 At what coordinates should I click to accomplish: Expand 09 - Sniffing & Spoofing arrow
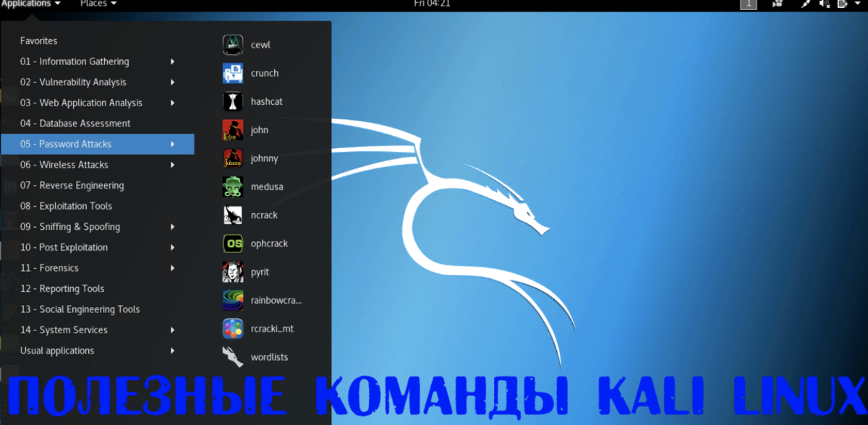(172, 227)
